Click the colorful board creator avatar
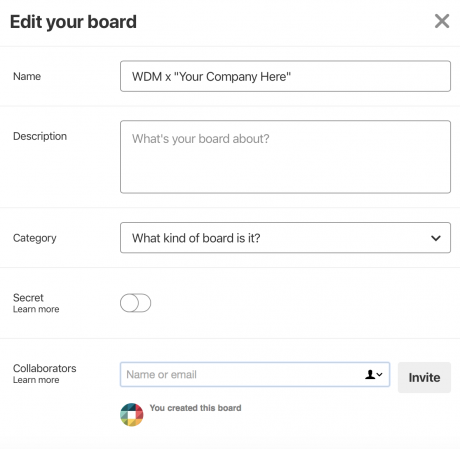 point(132,415)
